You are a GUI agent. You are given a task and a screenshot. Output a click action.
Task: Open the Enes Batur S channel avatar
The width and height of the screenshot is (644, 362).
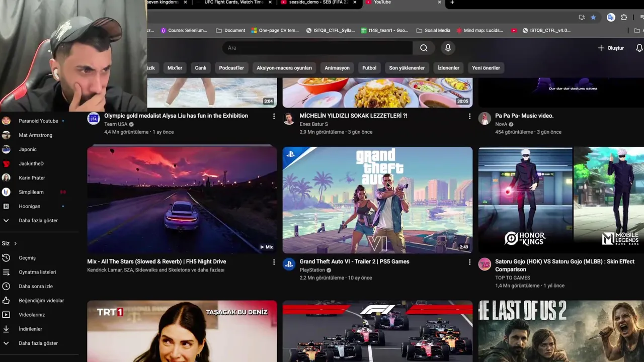point(289,119)
